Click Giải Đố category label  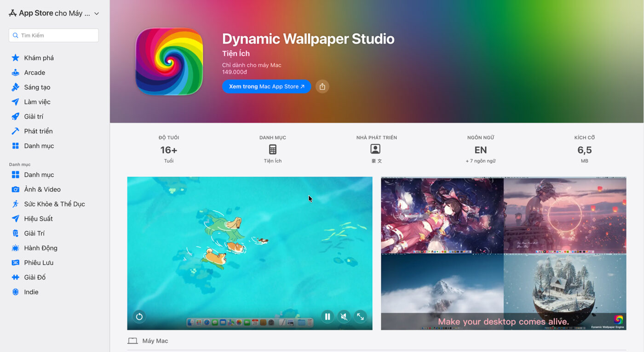pos(35,278)
